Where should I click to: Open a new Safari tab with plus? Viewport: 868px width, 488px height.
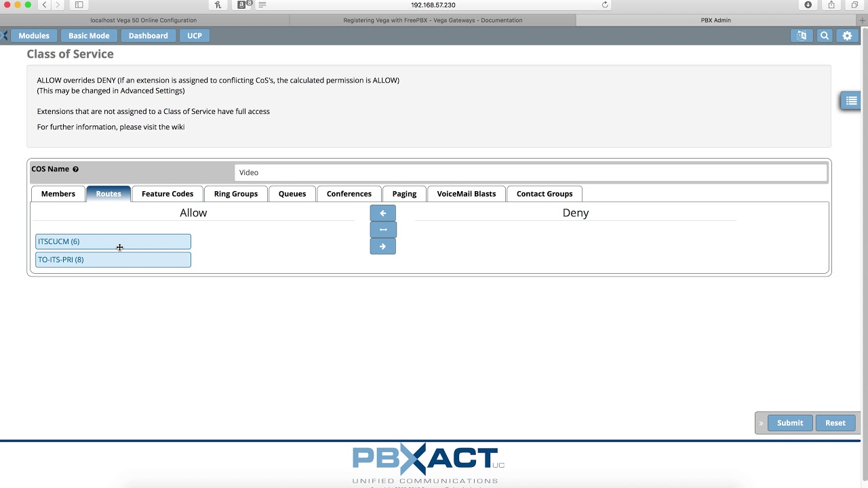(862, 20)
